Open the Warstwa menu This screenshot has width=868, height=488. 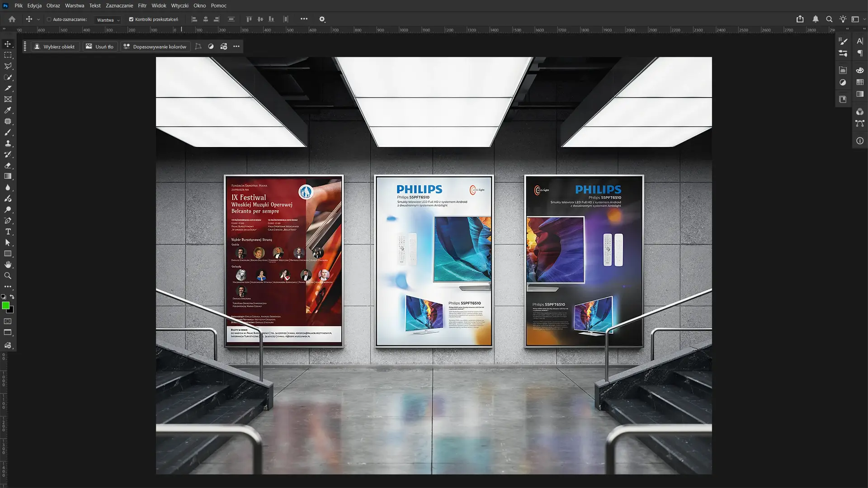(74, 5)
